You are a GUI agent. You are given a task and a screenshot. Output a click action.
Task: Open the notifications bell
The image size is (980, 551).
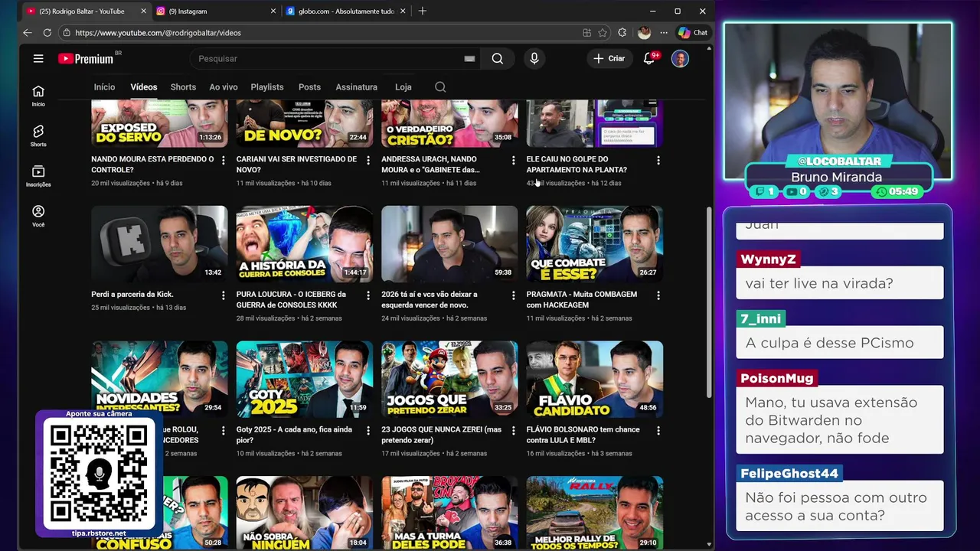click(649, 58)
